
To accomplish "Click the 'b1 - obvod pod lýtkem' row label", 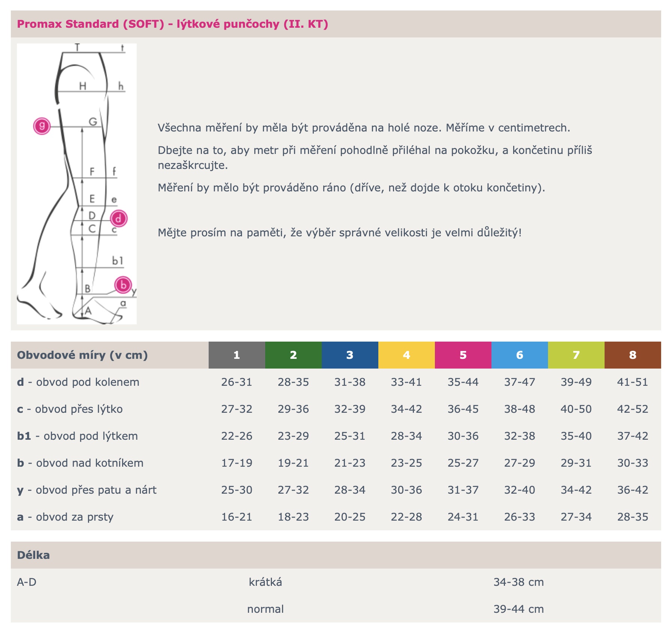I will click(78, 436).
